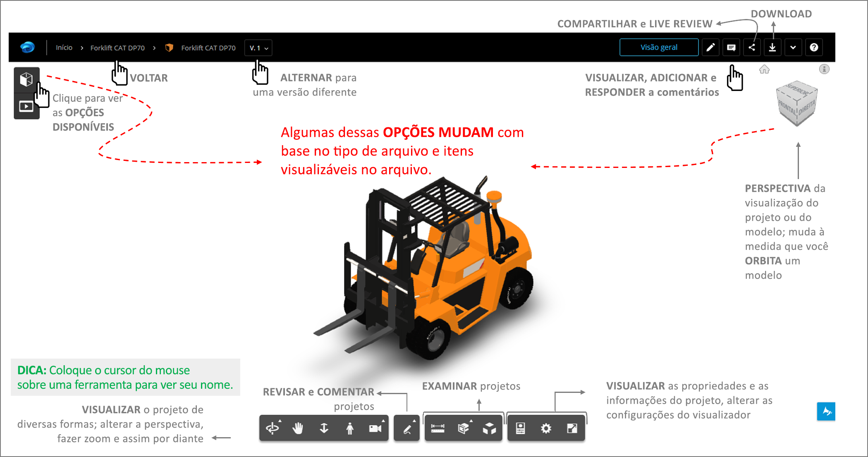Screen dimensions: 868x457
Task: Click the Explode model cube icon
Action: [489, 428]
